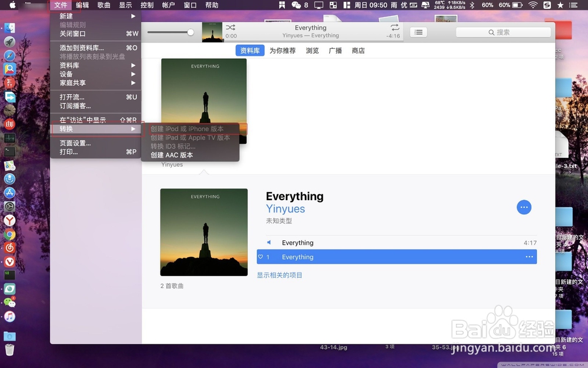Image resolution: width=588 pixels, height=368 pixels.
Task: Open WeChat from the Dock
Action: 9,302
